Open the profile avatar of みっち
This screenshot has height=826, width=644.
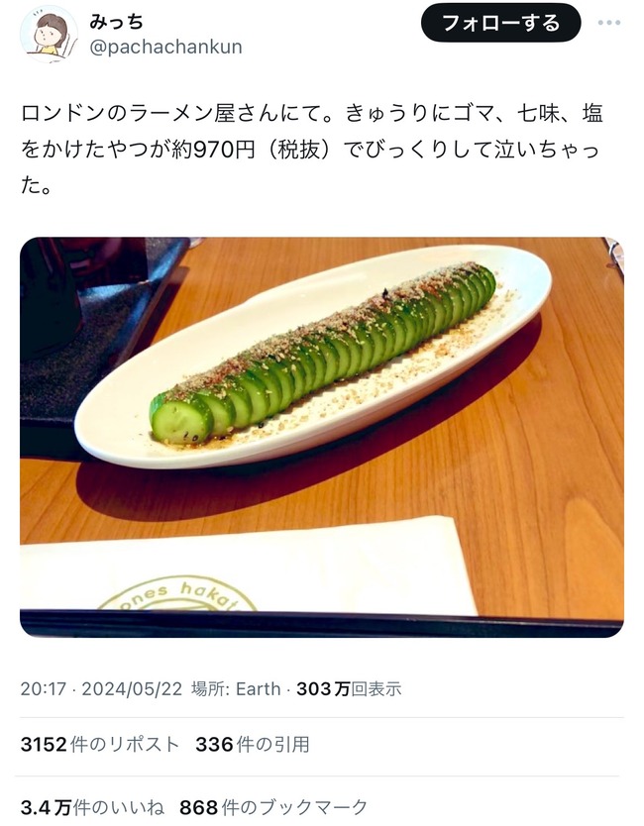point(48,35)
